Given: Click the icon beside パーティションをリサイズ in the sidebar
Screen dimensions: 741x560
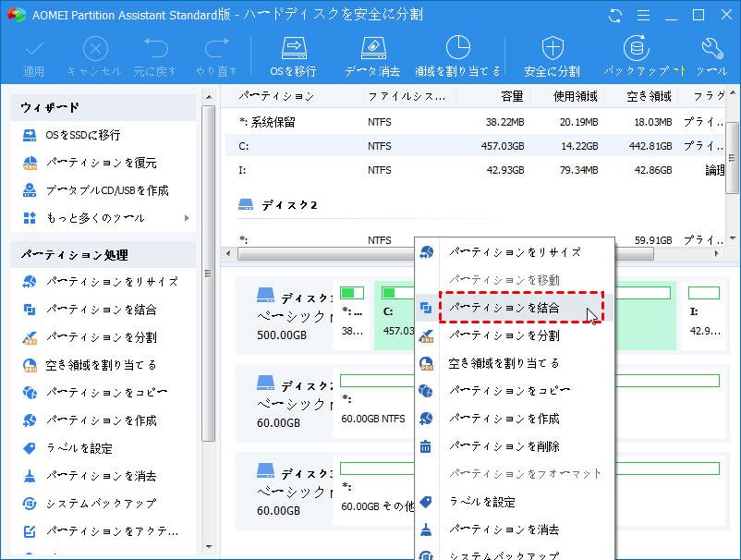Looking at the screenshot, I should click(30, 282).
